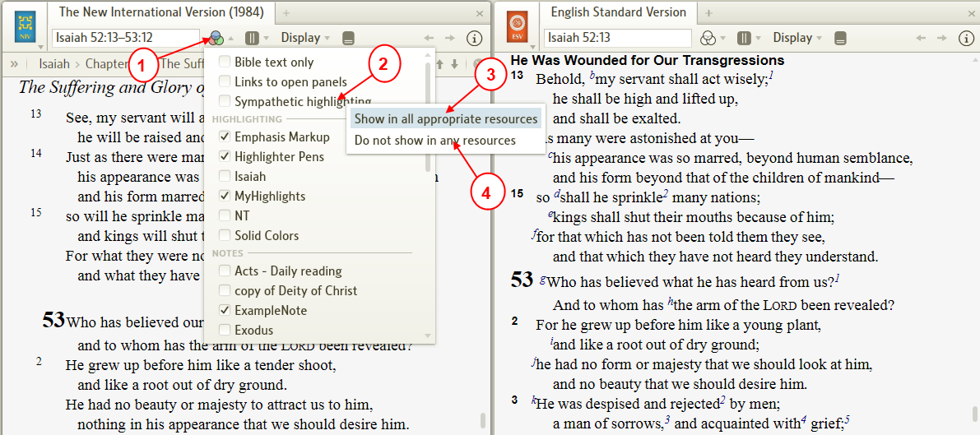Jump to next section with NIV down arrow
Screen dimensions: 980x435
[x=454, y=63]
